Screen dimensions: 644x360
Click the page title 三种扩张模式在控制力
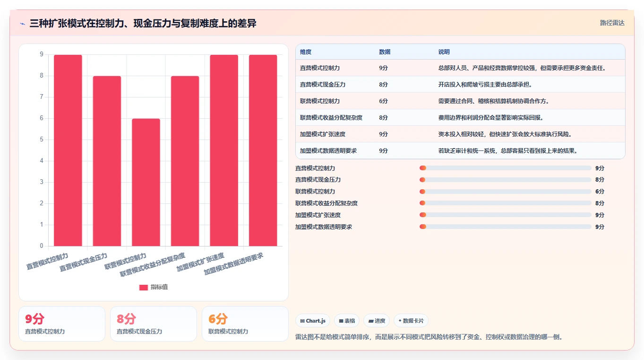pyautogui.click(x=143, y=24)
